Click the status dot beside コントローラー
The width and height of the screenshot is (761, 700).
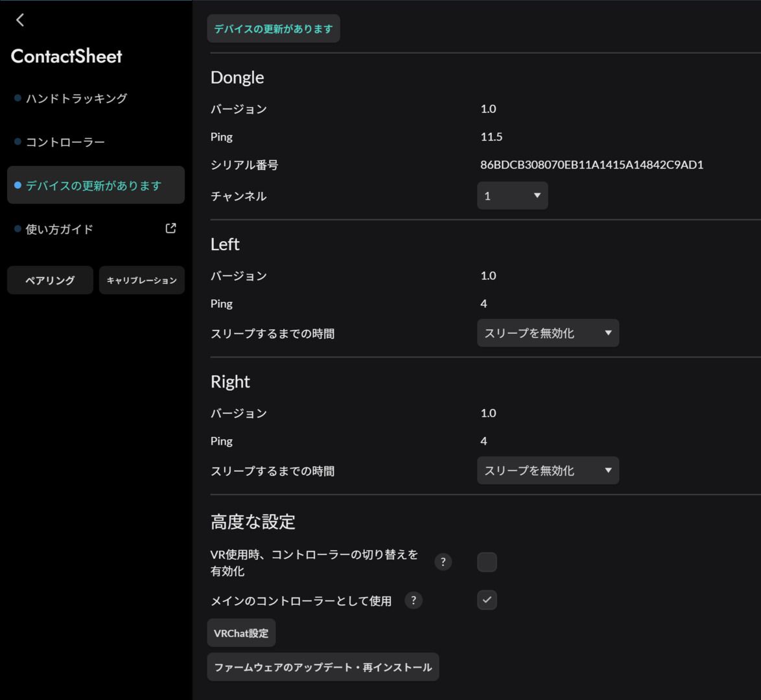(x=16, y=141)
